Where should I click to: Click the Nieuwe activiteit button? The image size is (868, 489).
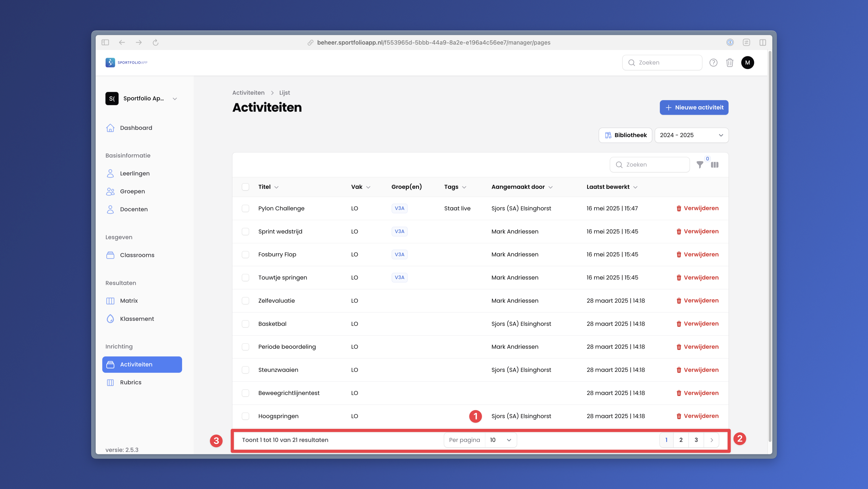(x=694, y=108)
